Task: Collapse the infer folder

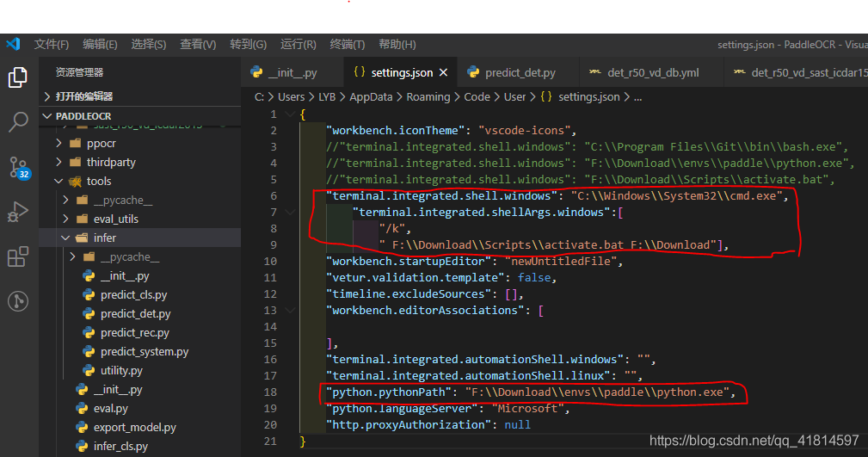Action: [105, 238]
